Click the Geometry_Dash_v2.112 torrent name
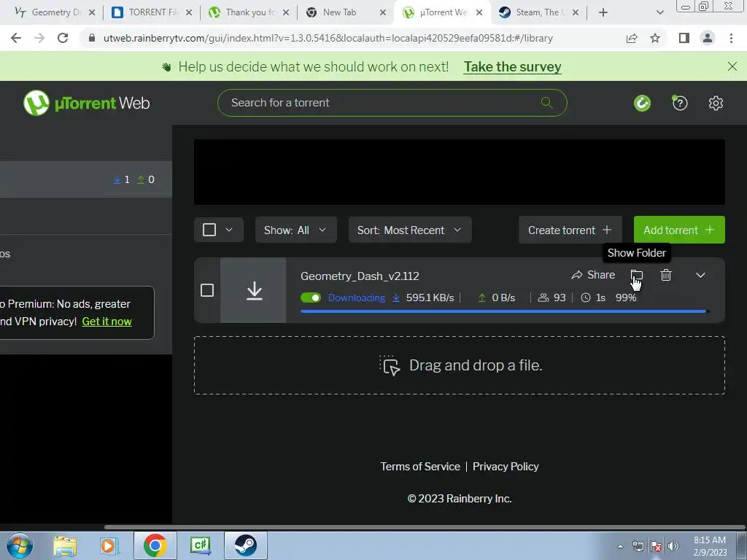Image resolution: width=747 pixels, height=560 pixels. point(360,276)
